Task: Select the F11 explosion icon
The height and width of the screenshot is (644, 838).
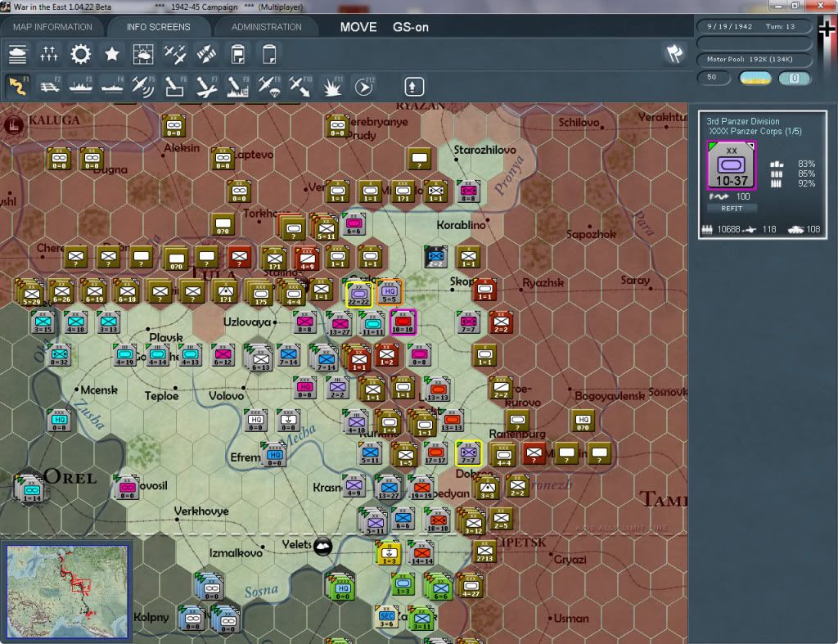Action: click(332, 86)
